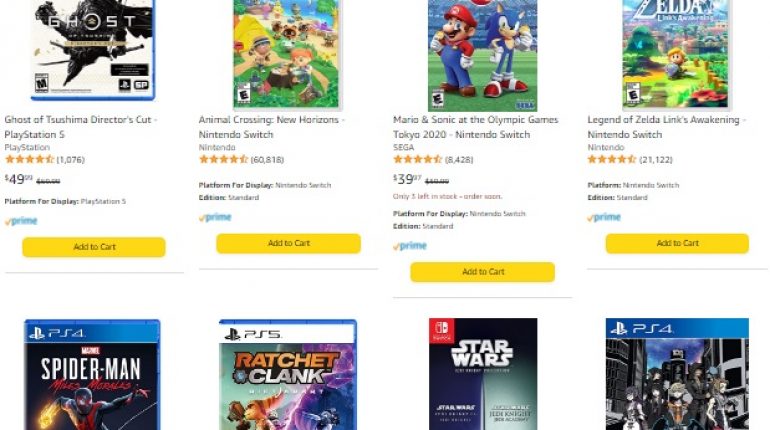Click Animal Crossing star rating icons
The width and height of the screenshot is (770, 430).
click(x=223, y=159)
